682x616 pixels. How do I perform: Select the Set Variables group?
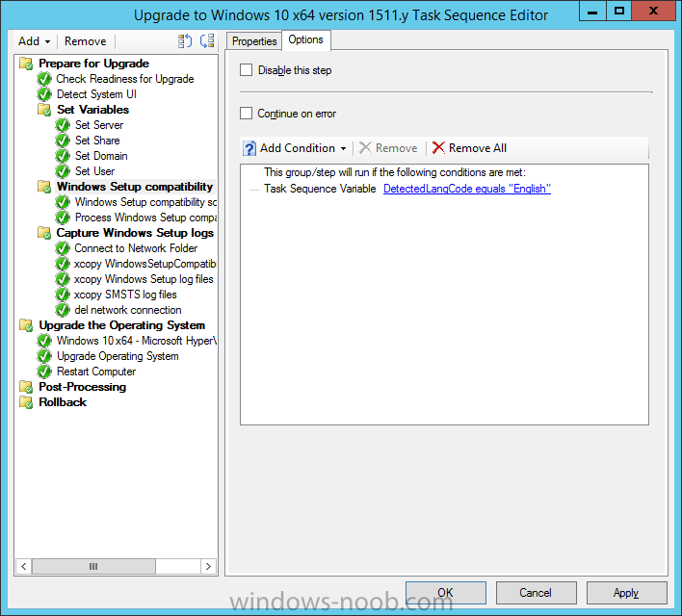coord(92,110)
